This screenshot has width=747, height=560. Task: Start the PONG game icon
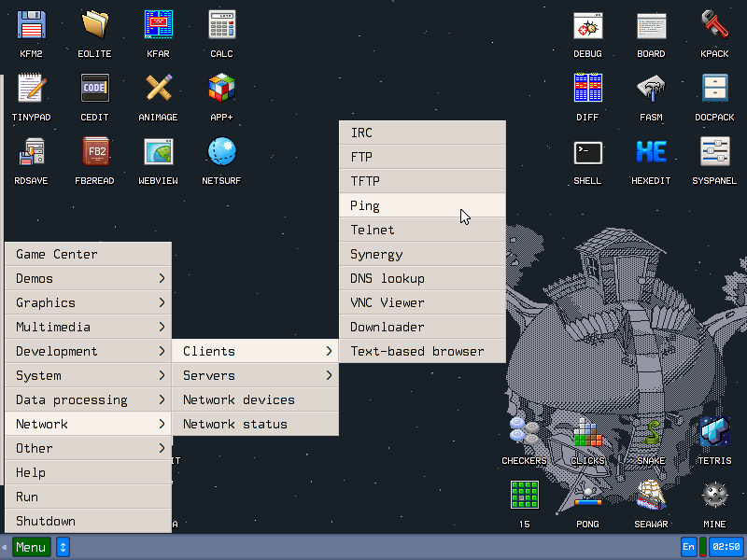(x=587, y=496)
